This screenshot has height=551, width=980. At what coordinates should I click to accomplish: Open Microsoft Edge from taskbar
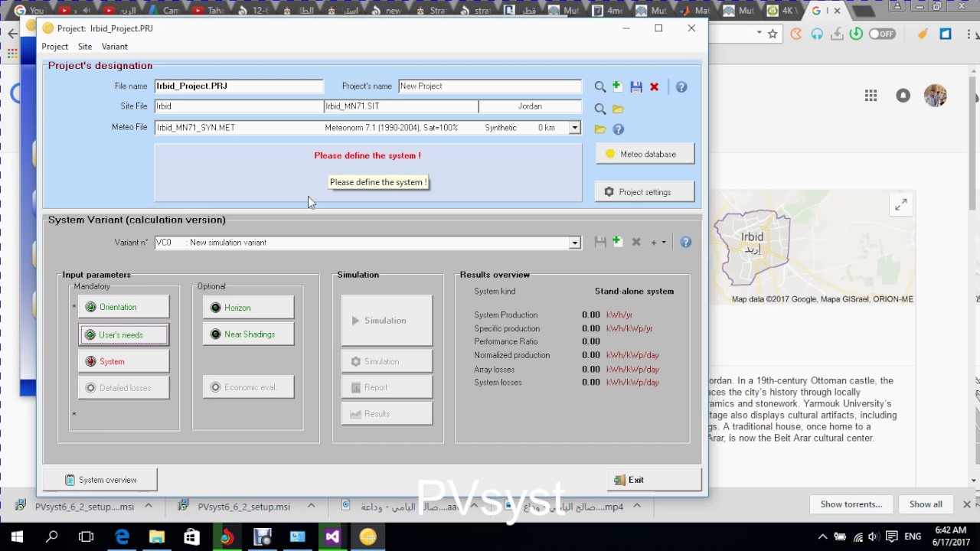(122, 536)
